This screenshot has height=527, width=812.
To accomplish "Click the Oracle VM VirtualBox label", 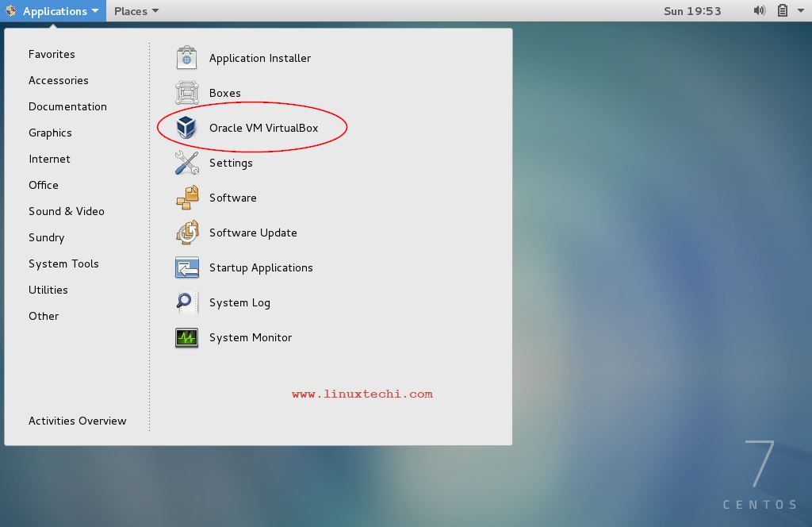I will (263, 128).
